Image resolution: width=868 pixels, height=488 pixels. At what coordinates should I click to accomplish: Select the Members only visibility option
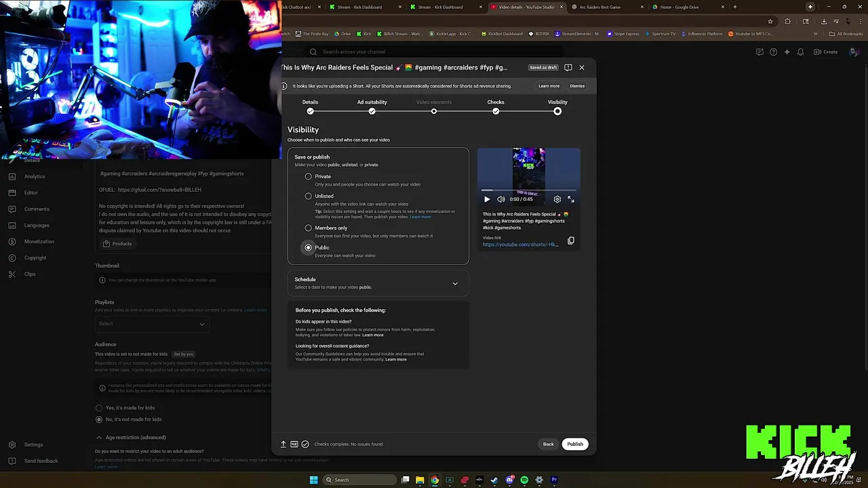pyautogui.click(x=309, y=228)
